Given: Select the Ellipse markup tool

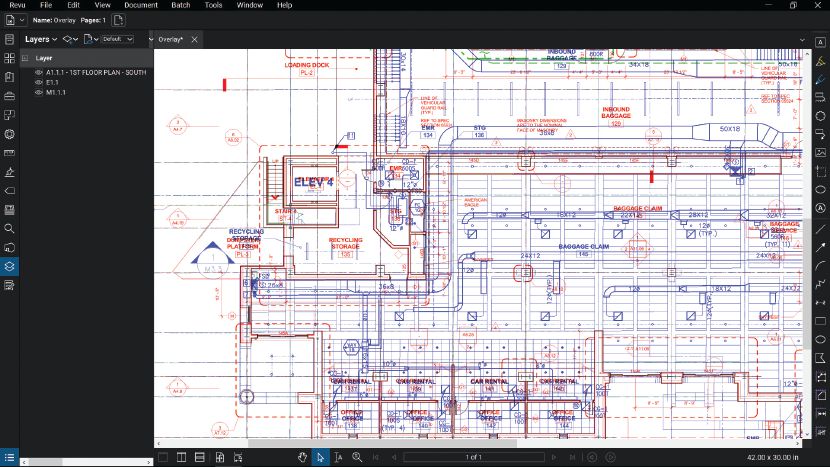Looking at the screenshot, I should 820,339.
